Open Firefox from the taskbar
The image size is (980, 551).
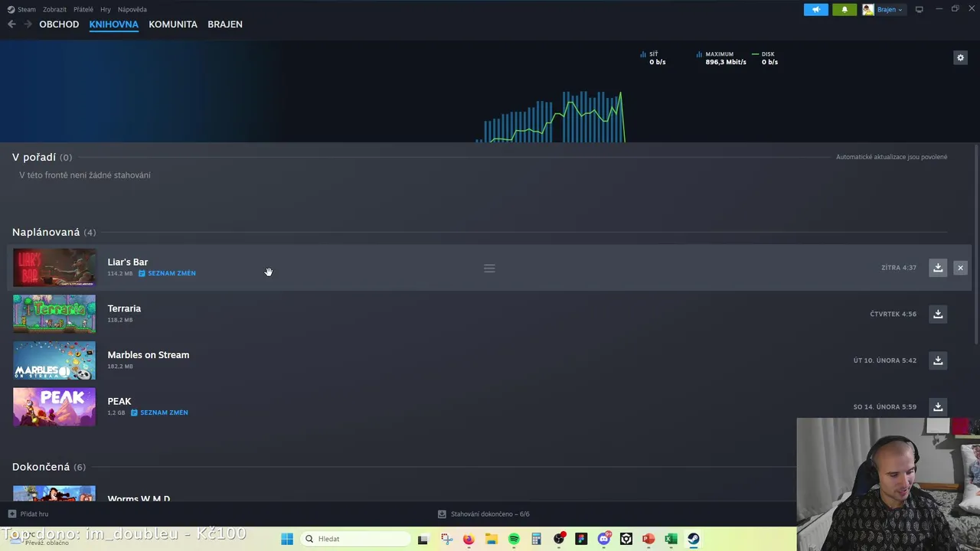(469, 539)
